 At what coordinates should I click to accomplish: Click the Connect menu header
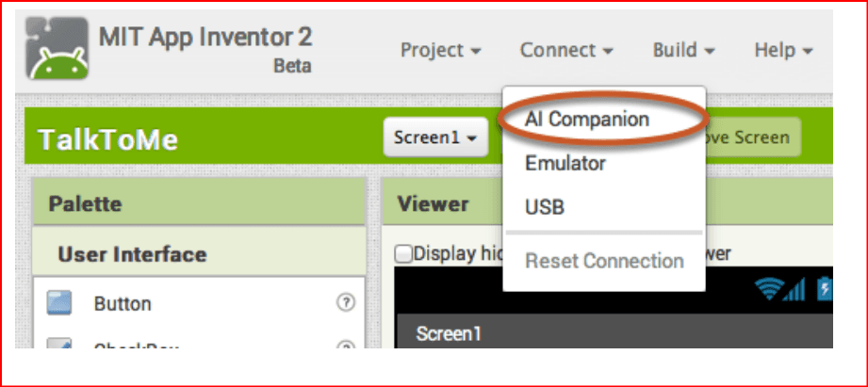[566, 50]
